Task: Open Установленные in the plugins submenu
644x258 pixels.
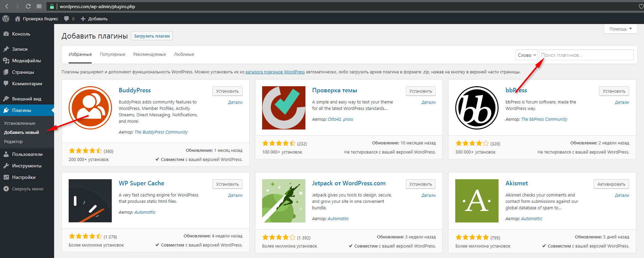Action: 20,123
